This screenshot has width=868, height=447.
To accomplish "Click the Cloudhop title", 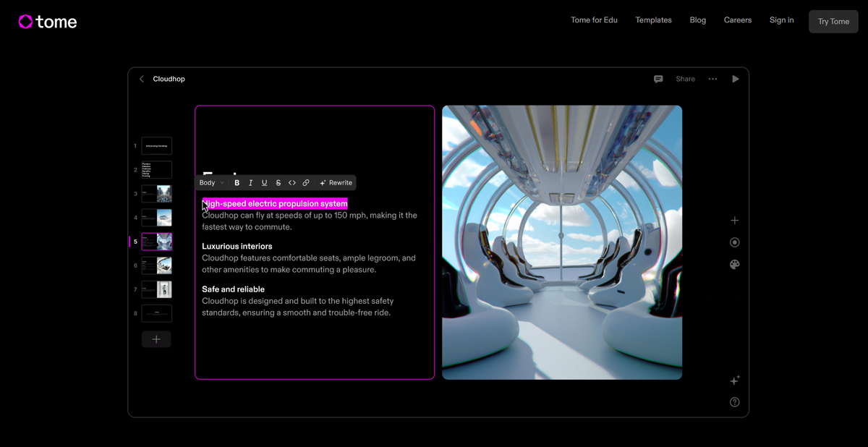I will 169,79.
